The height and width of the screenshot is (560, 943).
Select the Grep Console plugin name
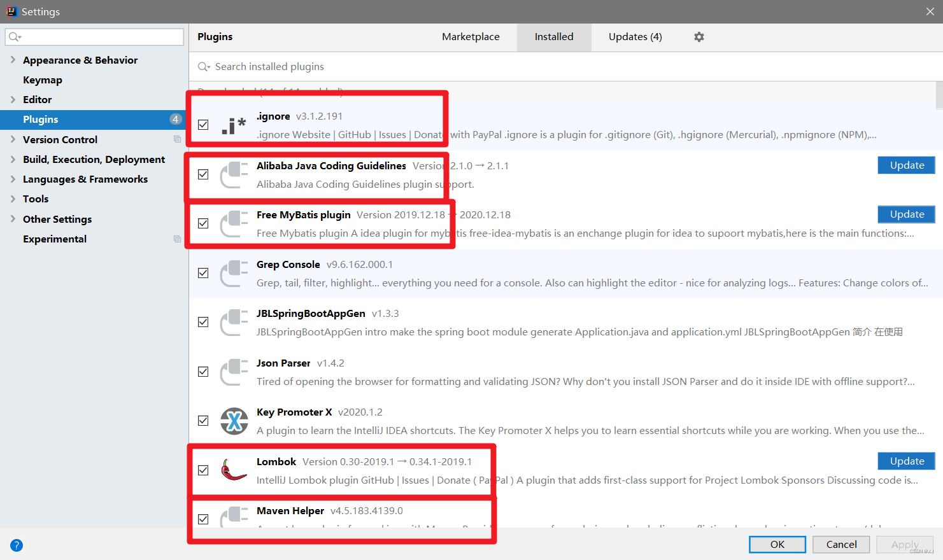point(288,264)
